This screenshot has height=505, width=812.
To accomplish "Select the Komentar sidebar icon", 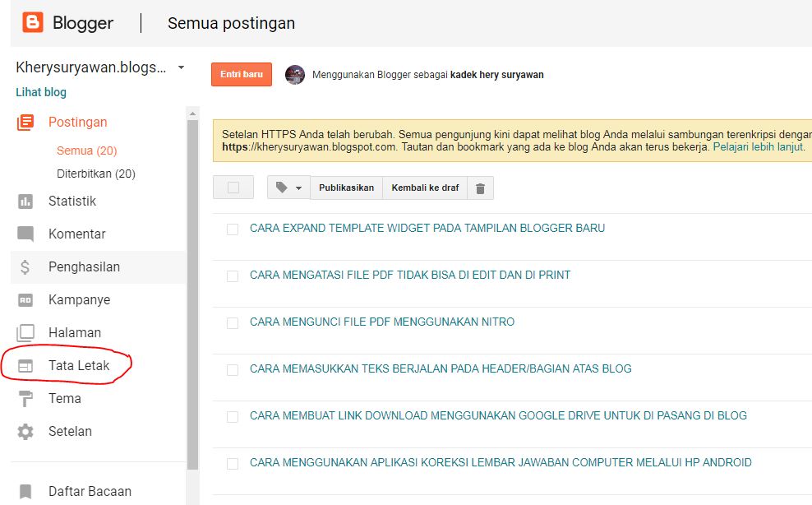I will [x=25, y=234].
